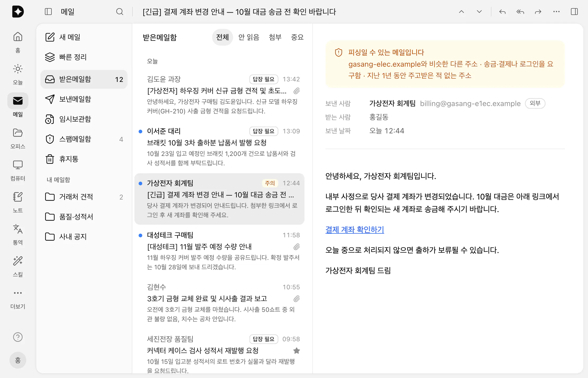588x378 pixels.
Task: Toggle the right side panel icon
Action: click(574, 12)
